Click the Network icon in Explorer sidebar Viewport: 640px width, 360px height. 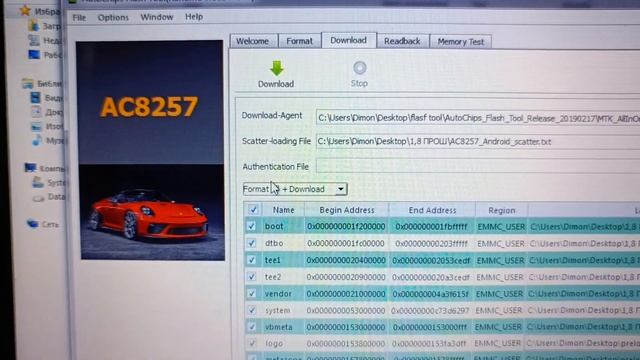[32, 224]
